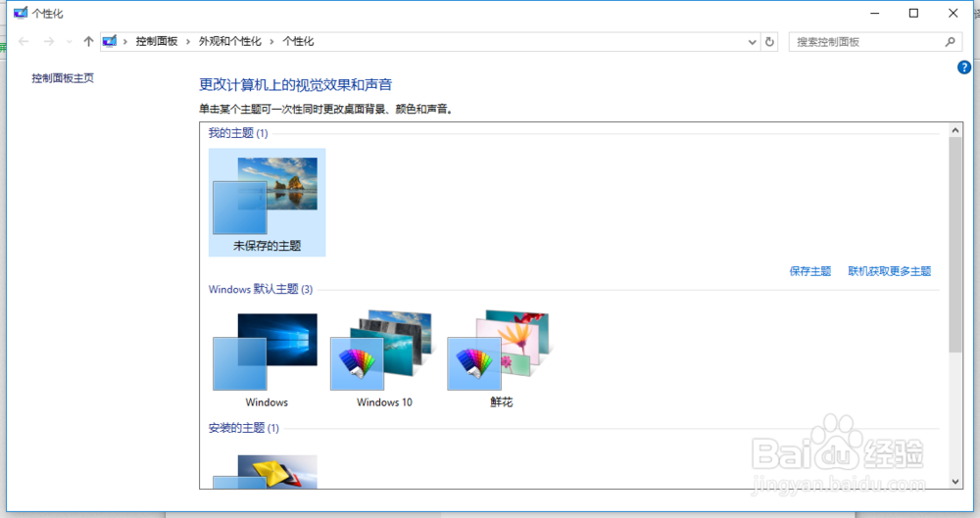This screenshot has width=980, height=518.
Task: Apply the Windows 10 theme
Action: tap(384, 360)
